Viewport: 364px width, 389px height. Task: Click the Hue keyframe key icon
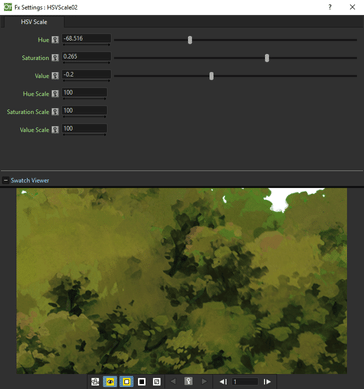pyautogui.click(x=55, y=40)
